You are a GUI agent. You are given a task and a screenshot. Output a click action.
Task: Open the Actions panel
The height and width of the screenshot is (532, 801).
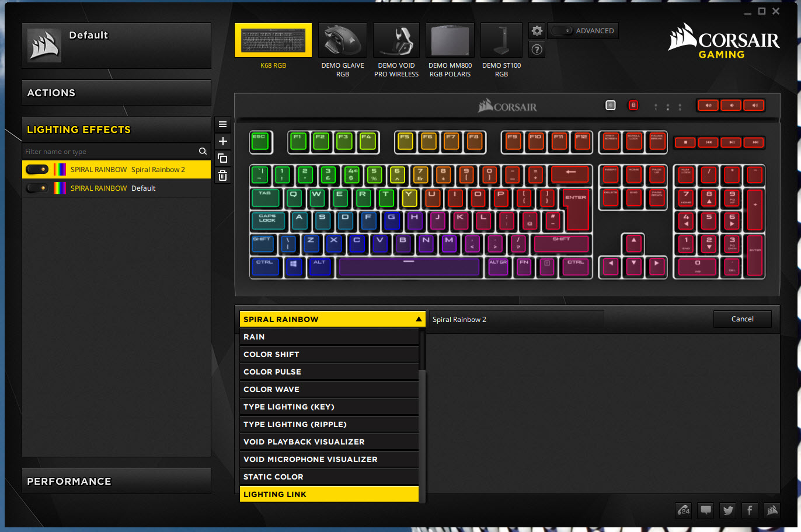116,93
